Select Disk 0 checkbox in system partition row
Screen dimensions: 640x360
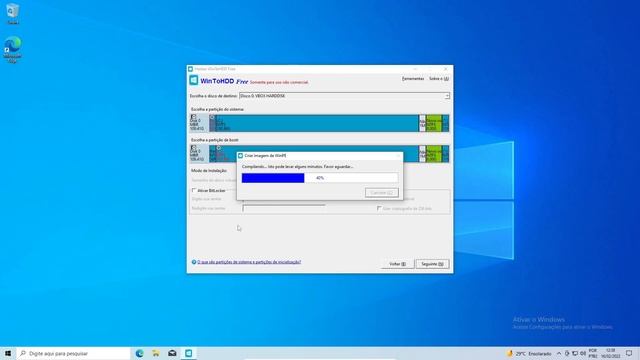[193, 117]
